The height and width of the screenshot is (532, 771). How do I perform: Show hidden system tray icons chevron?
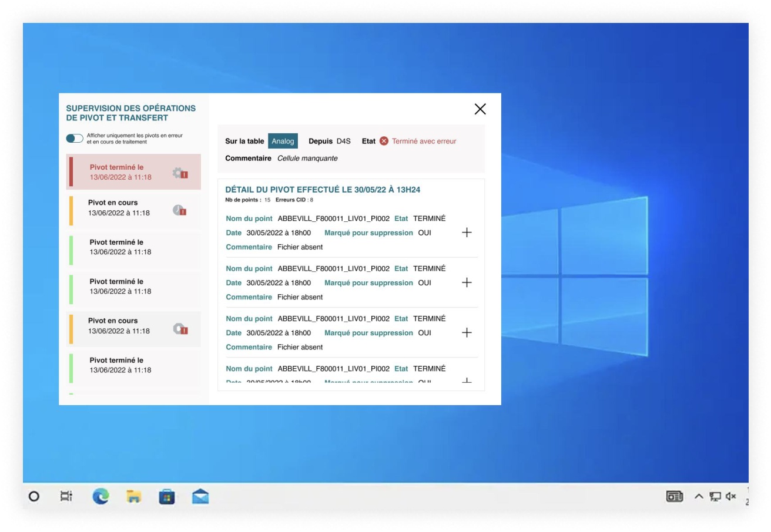point(699,497)
